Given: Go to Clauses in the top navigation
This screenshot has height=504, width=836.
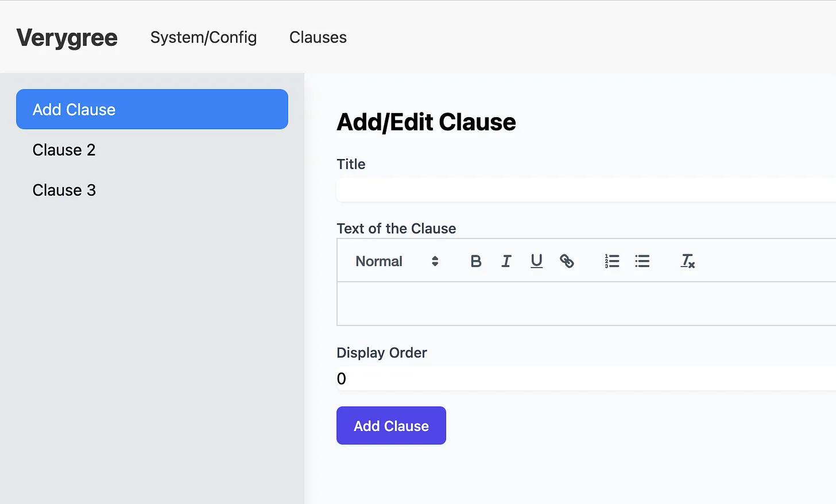Looking at the screenshot, I should pos(318,37).
